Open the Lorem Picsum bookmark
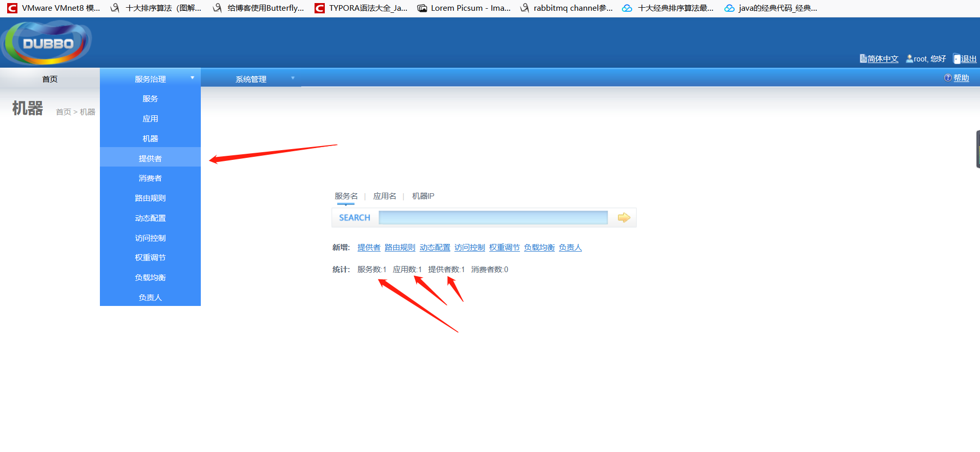980x452 pixels. [x=464, y=8]
